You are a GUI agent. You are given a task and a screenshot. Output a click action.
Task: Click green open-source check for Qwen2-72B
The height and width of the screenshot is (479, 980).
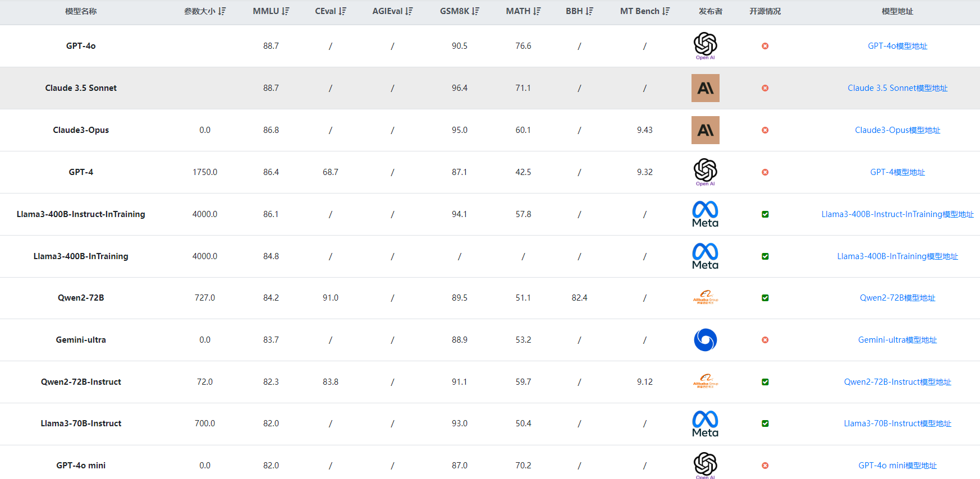[765, 298]
